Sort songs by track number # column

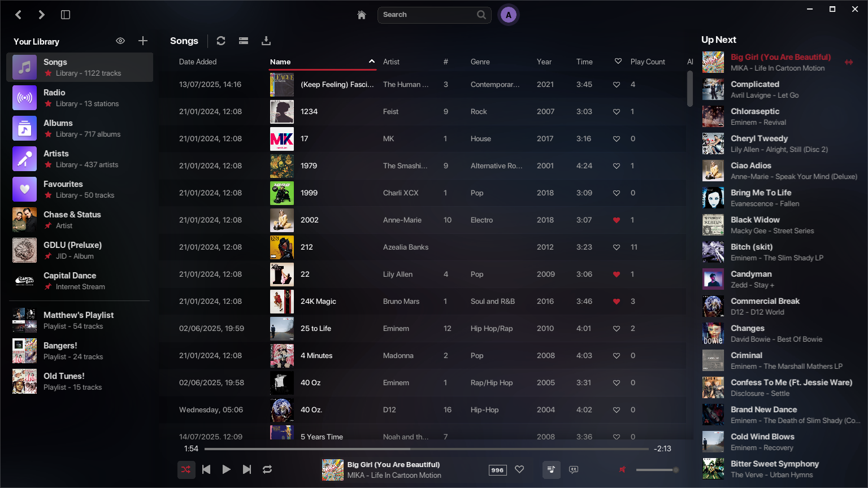coord(446,62)
